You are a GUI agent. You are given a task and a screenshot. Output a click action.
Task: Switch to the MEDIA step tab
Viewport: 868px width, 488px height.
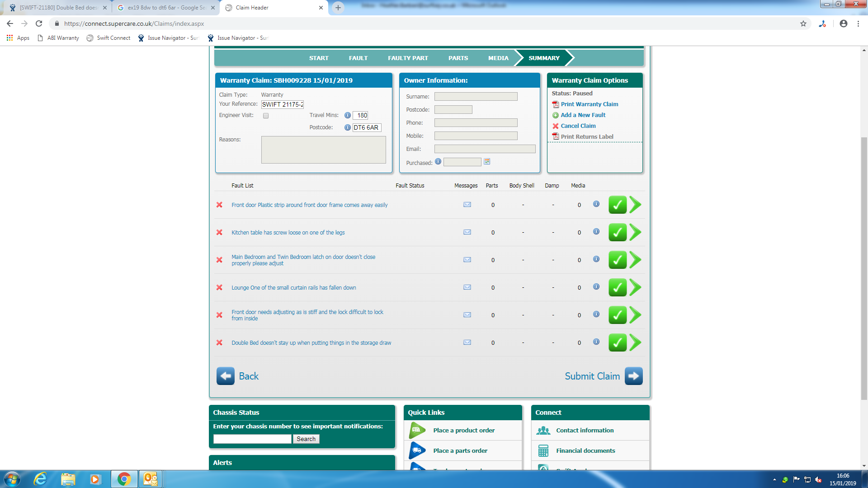[x=498, y=58]
